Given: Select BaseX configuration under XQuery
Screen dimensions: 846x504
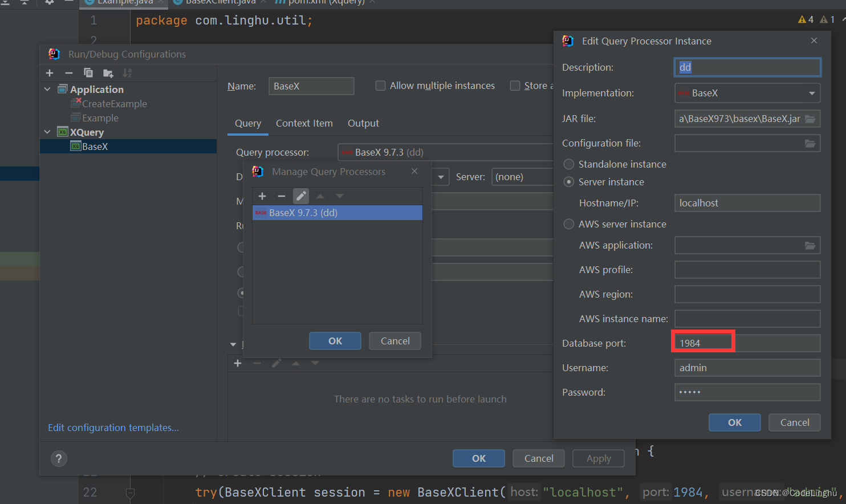Looking at the screenshot, I should pyautogui.click(x=128, y=147).
